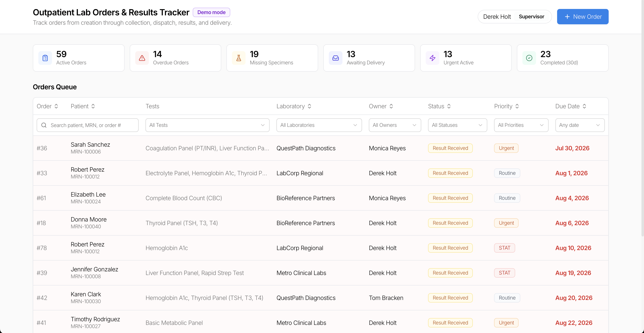Sort by Status column arrows
Viewport: 644px width, 333px height.
point(449,106)
